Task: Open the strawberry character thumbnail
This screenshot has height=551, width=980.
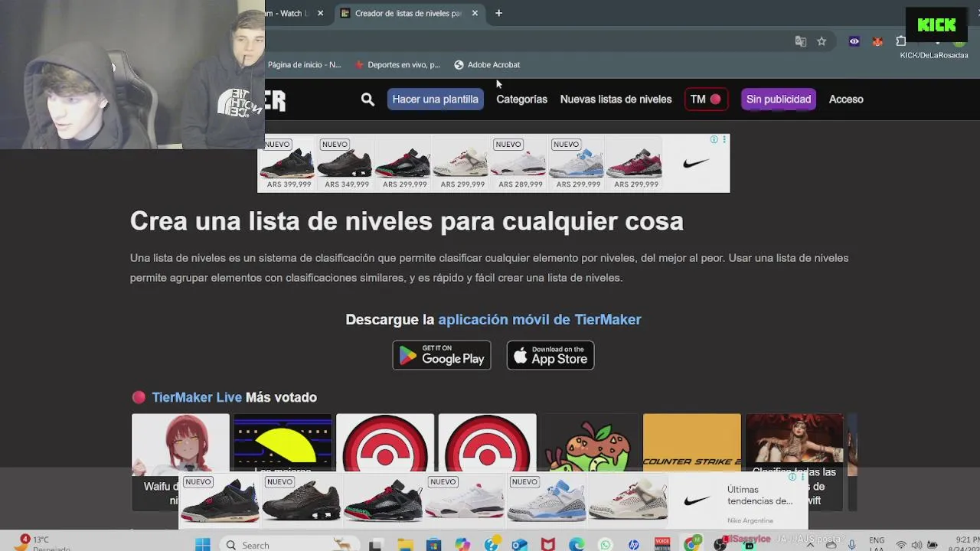Action: (590, 444)
